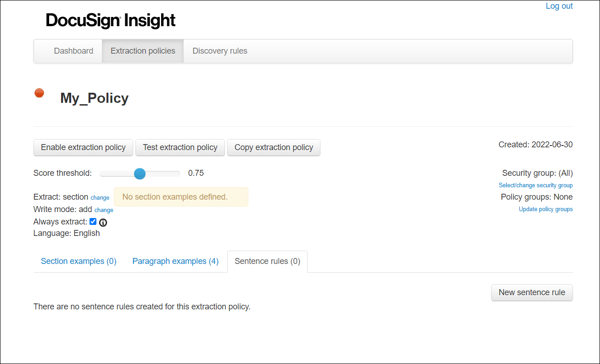Screen dimensions: 600x364
Task: Open Update policy groups
Action: point(545,209)
